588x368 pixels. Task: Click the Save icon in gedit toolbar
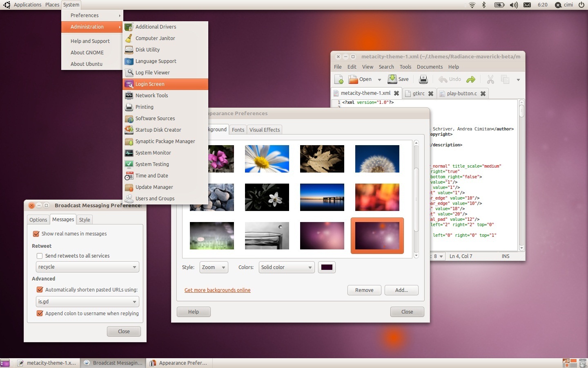click(x=398, y=79)
